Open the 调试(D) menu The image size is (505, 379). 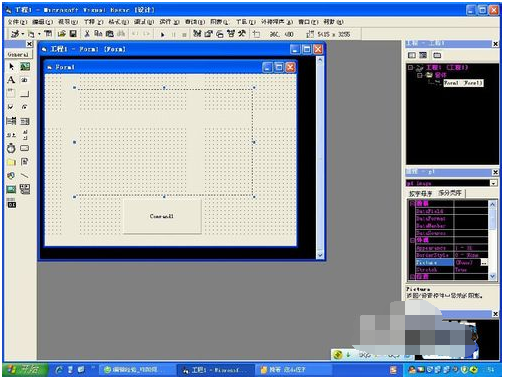(144, 22)
